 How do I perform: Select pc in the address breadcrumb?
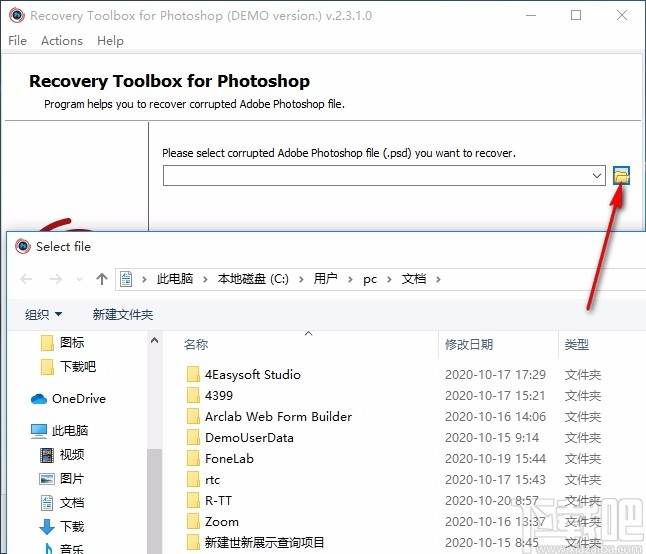click(370, 280)
